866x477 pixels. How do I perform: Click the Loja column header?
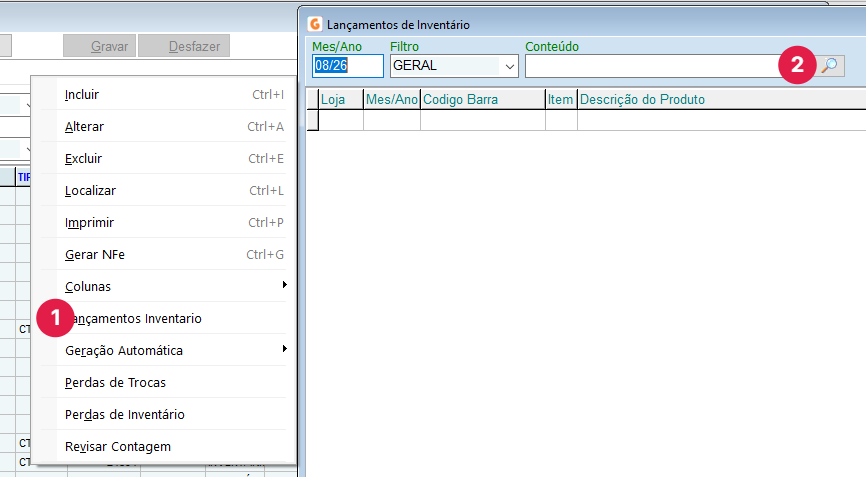(x=341, y=99)
